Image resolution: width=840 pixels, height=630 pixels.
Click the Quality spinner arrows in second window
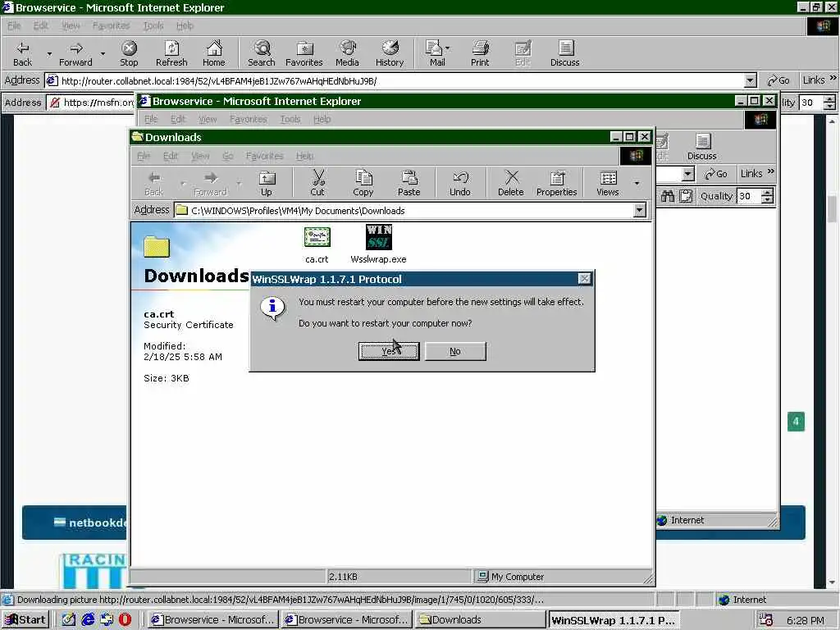tap(768, 196)
